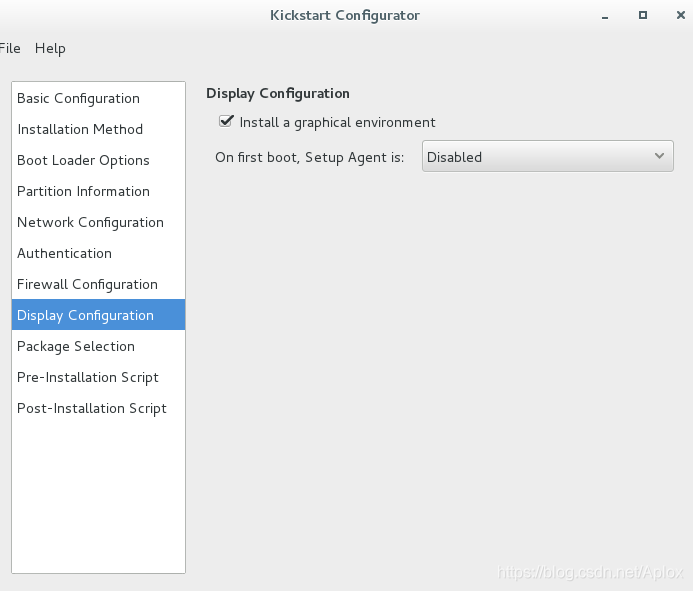Select Firewall Configuration in list

(98, 284)
